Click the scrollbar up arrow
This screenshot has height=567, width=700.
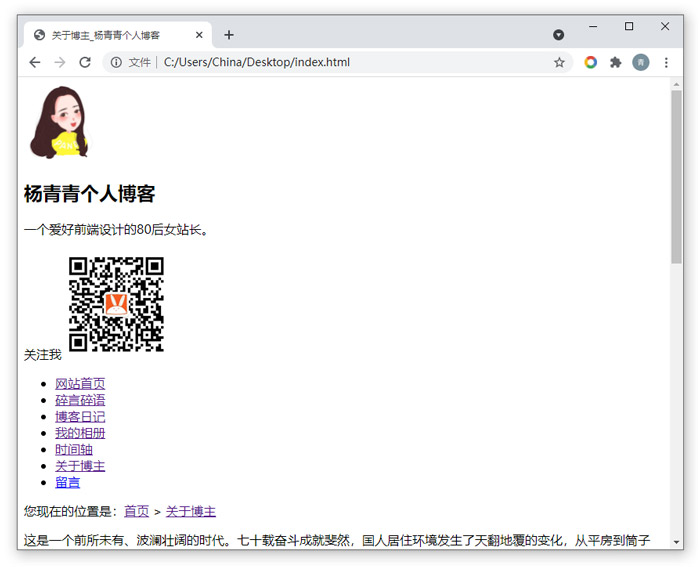(676, 84)
